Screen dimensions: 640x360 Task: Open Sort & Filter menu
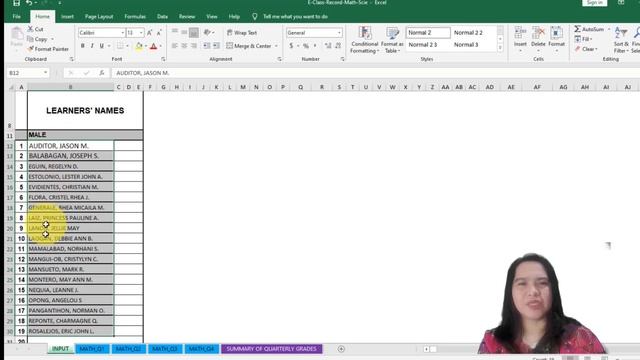[x=621, y=40]
